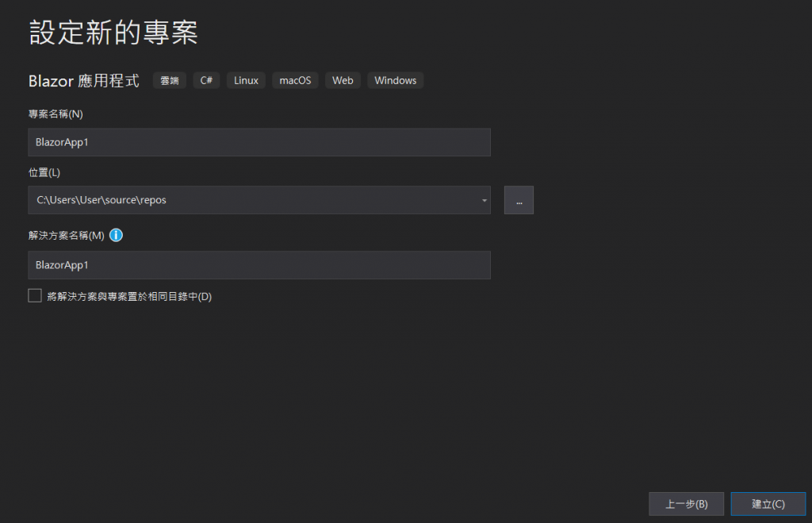Click the 設定新的專案 heading
Image resolution: width=812 pixels, height=523 pixels.
click(x=113, y=32)
